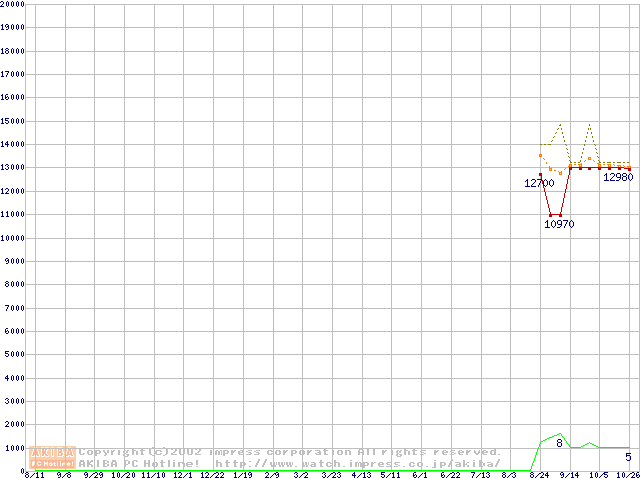The image size is (640, 480).
Task: Click the 10000 y-axis label
Action: click(12, 238)
